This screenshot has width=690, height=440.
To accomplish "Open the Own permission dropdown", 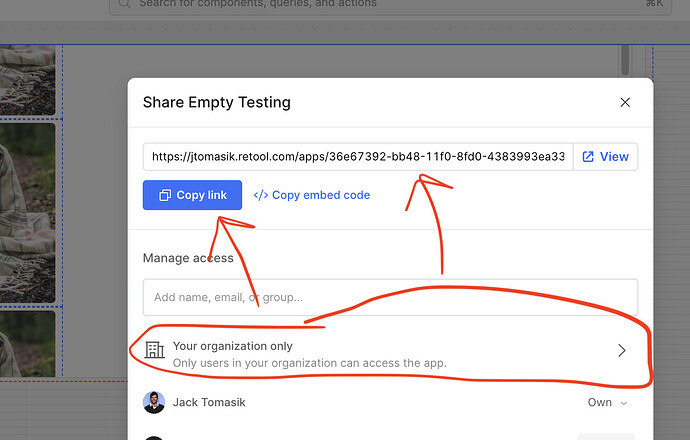I will point(608,402).
